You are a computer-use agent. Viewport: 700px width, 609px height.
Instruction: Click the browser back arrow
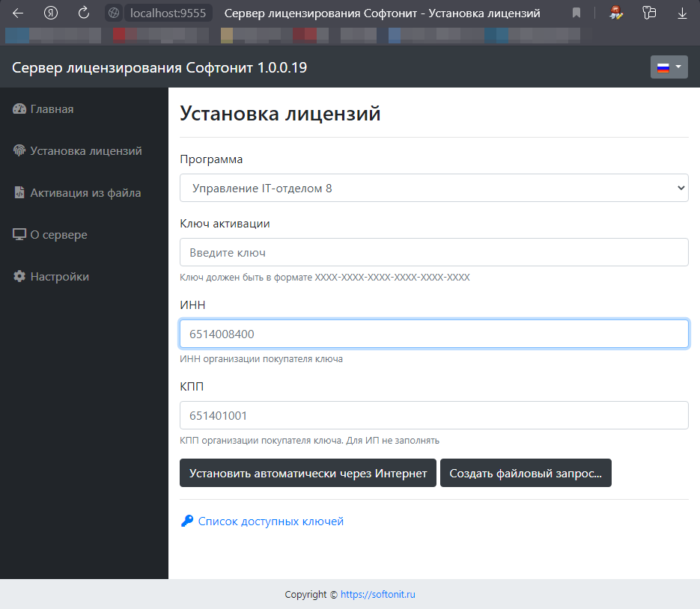[17, 13]
